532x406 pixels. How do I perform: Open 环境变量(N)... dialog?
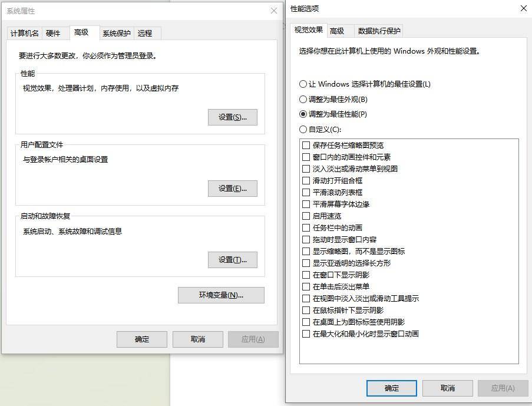tap(221, 295)
